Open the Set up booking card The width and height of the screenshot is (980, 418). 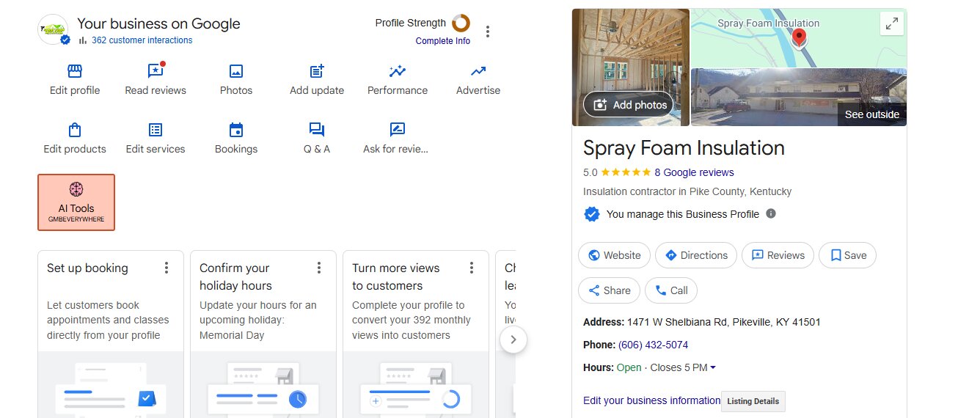(111, 334)
